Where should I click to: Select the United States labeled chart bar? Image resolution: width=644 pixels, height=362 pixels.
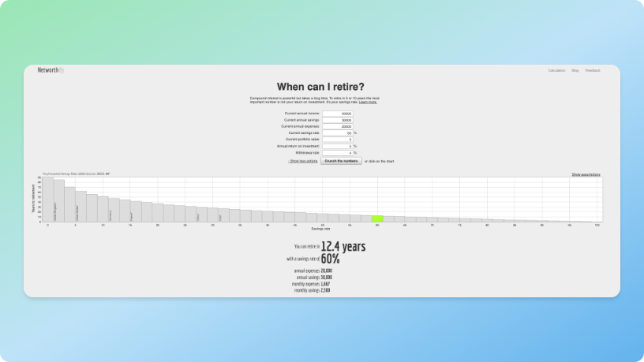[81, 207]
